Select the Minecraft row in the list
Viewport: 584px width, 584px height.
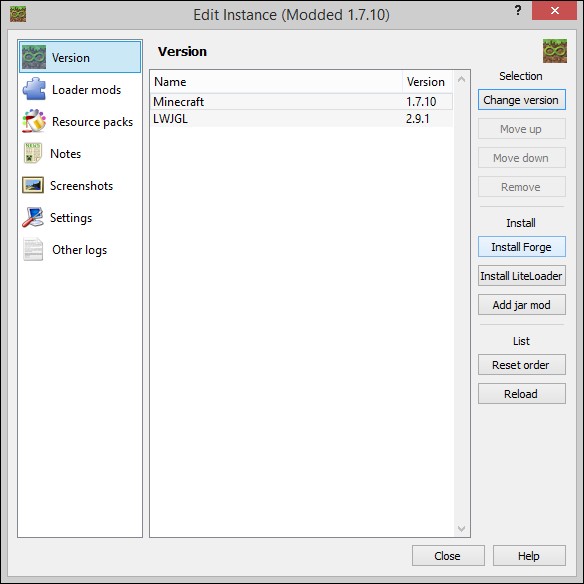click(301, 101)
